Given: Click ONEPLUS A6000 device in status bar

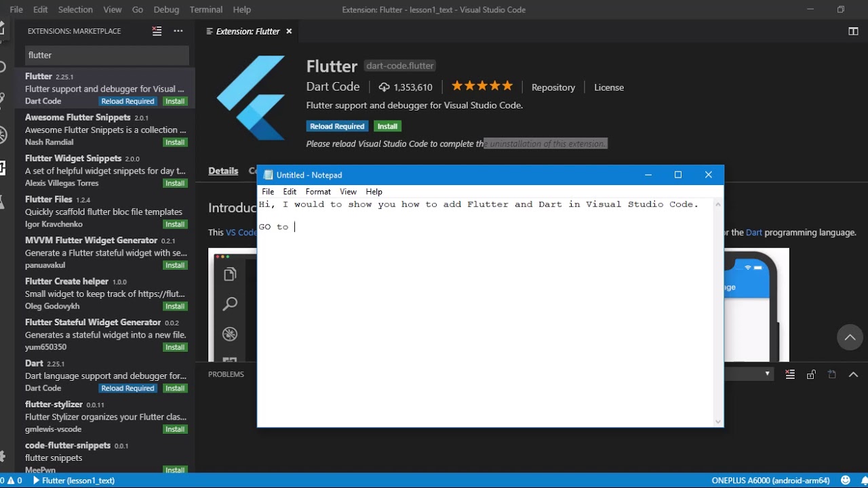Looking at the screenshot, I should (771, 481).
